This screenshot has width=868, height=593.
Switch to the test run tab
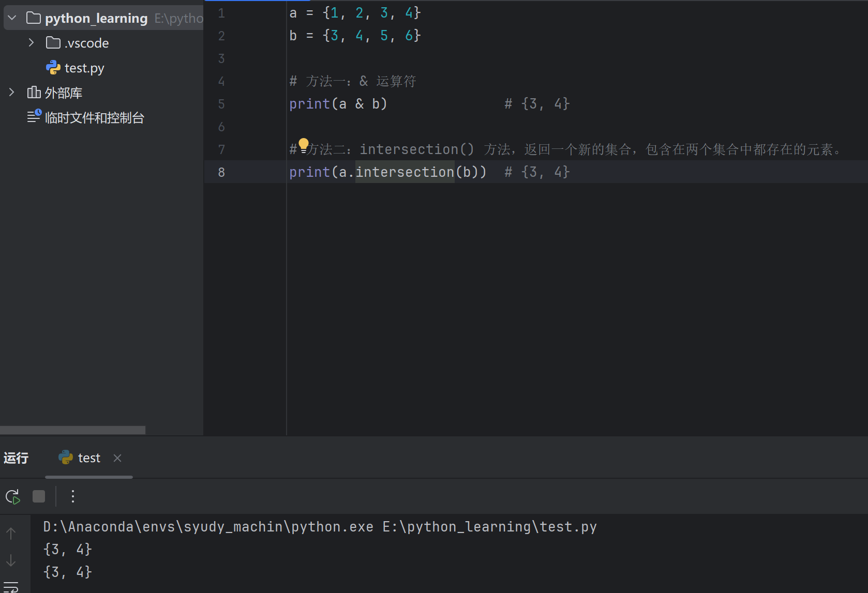(88, 458)
